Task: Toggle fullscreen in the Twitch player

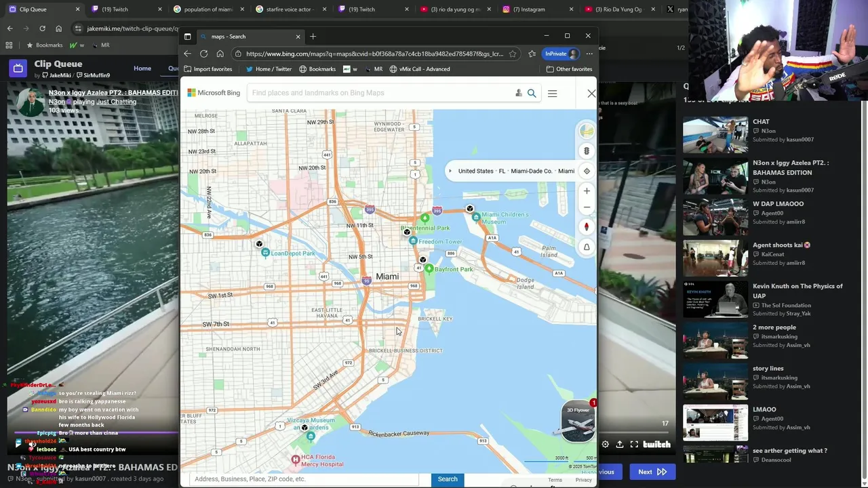Action: (634, 445)
